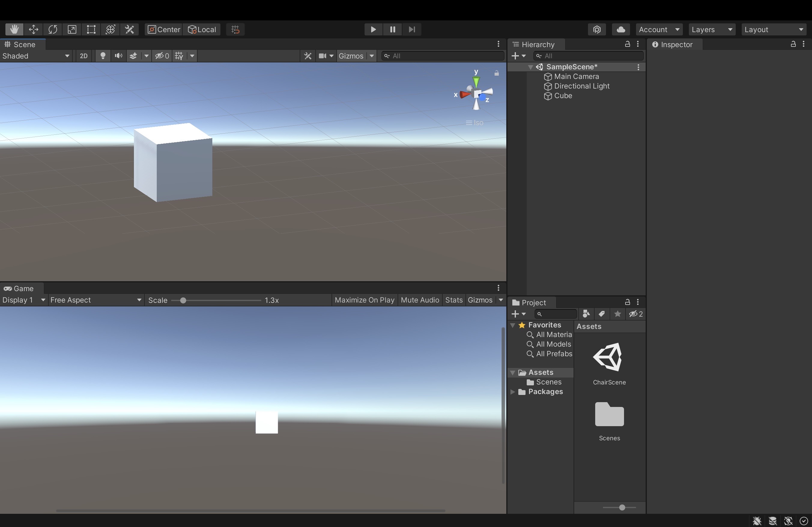
Task: Click the Stats button
Action: (x=453, y=300)
